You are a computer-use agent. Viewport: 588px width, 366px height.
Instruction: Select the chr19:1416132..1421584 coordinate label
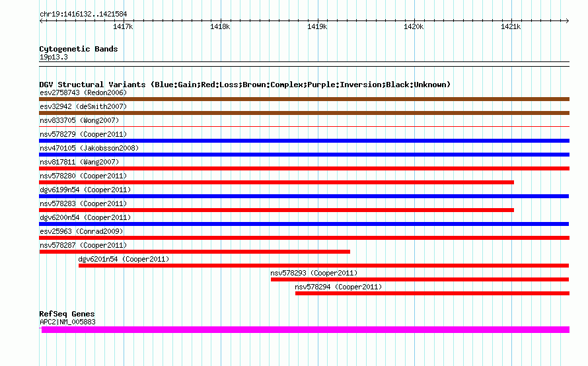83,14
